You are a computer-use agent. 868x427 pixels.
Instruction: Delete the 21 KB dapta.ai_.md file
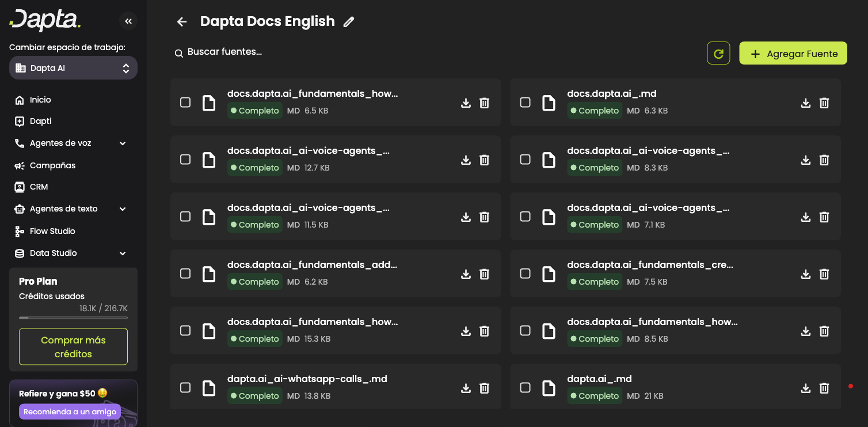click(824, 388)
